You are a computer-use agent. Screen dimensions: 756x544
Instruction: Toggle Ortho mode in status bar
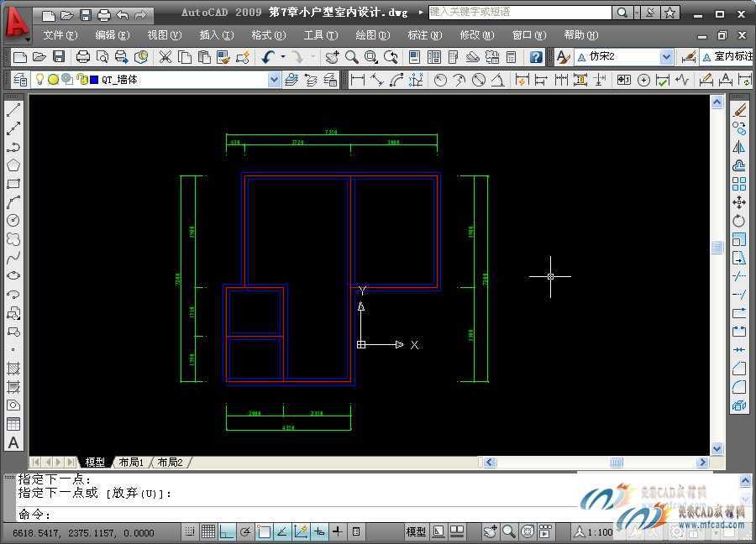[227, 532]
